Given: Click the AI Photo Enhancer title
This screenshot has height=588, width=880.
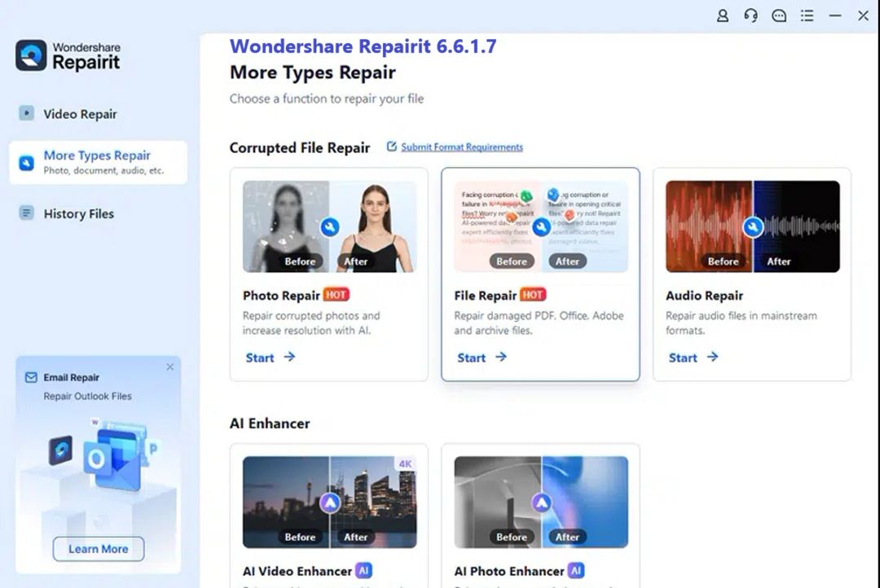Looking at the screenshot, I should [x=509, y=571].
